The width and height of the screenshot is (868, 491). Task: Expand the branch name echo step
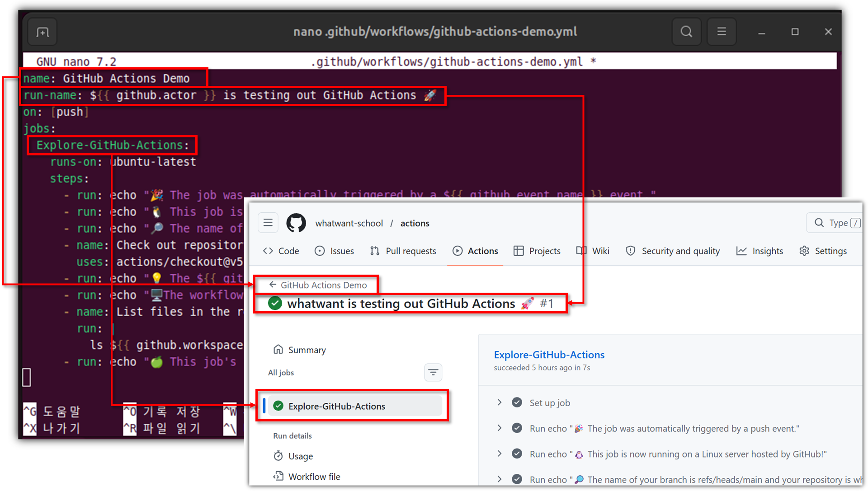click(500, 479)
